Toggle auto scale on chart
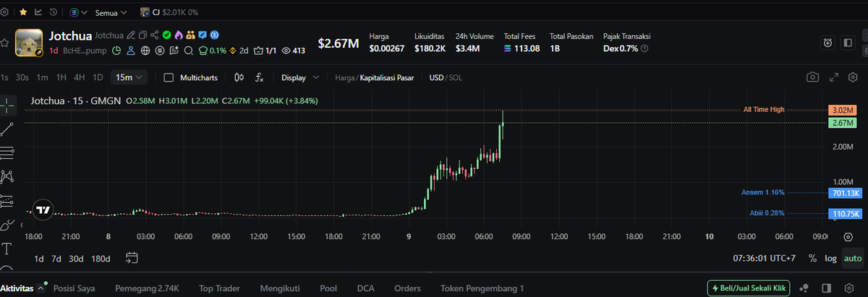868x297 pixels. pos(852,258)
